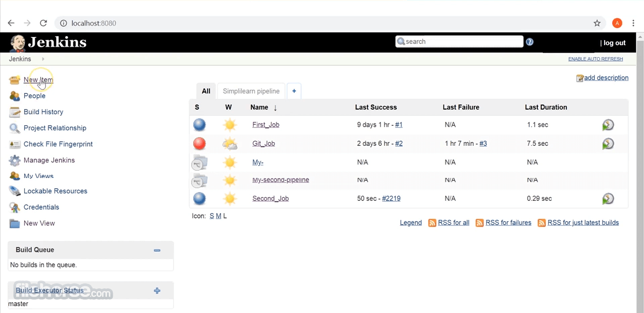Select small icon size S

coord(212,216)
